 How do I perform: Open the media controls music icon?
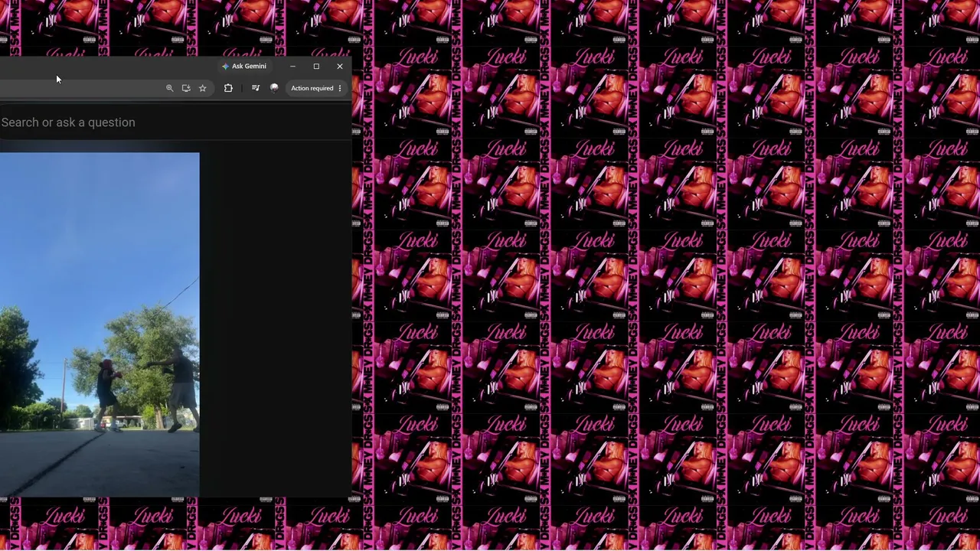(x=256, y=88)
